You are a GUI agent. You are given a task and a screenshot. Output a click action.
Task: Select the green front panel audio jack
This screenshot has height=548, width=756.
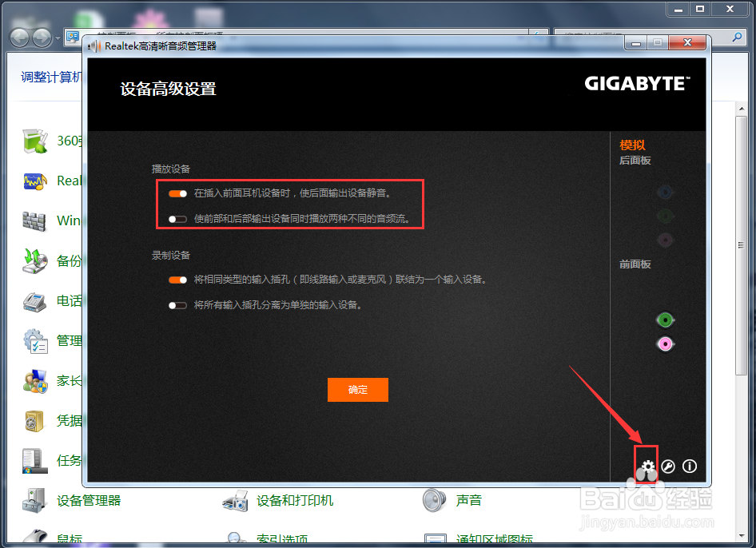tap(666, 320)
